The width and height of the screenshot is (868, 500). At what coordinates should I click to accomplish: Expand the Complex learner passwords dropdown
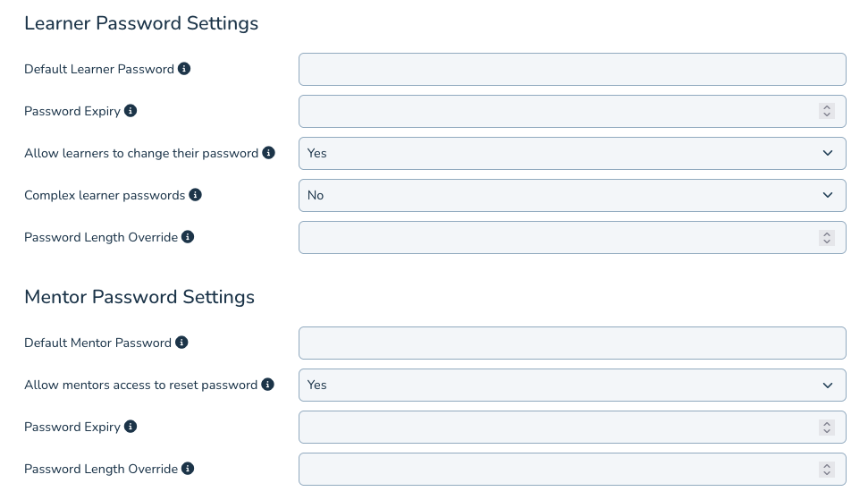(x=572, y=195)
